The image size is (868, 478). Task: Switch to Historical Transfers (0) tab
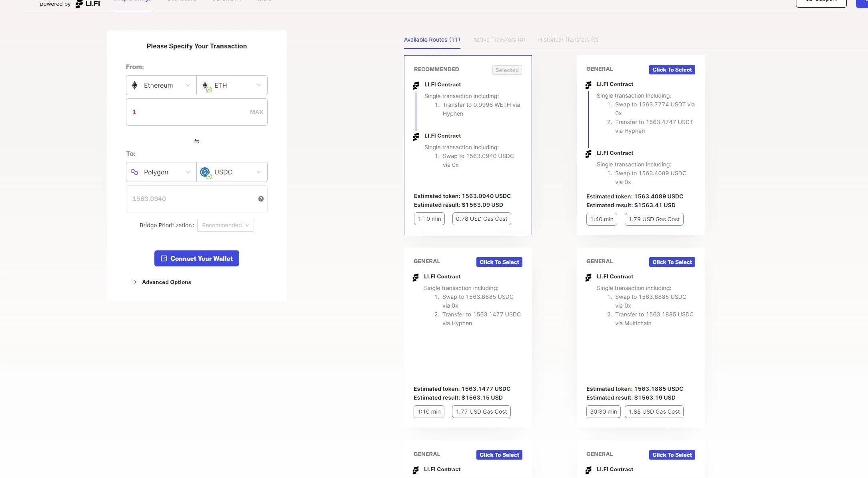(x=568, y=40)
